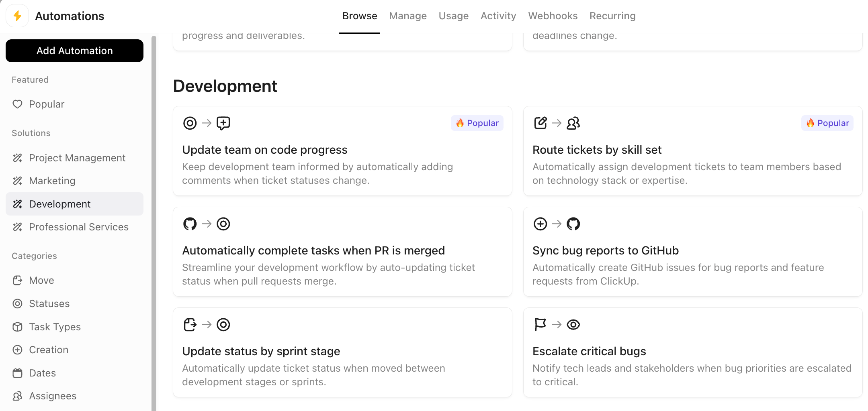Click the Add Automation button

(74, 51)
